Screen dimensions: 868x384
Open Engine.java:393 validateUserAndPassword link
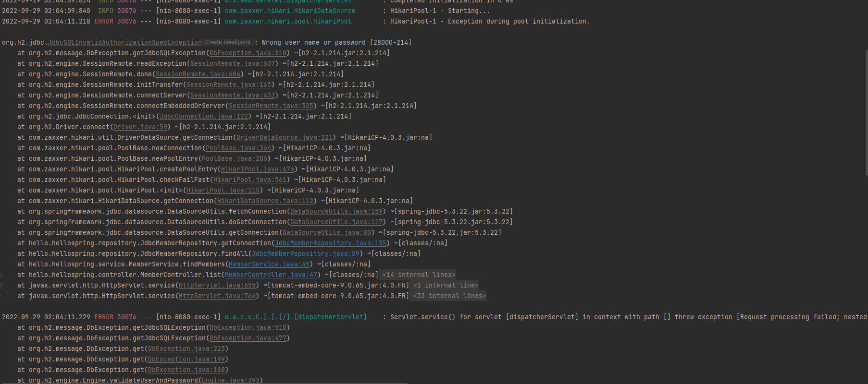(x=231, y=380)
